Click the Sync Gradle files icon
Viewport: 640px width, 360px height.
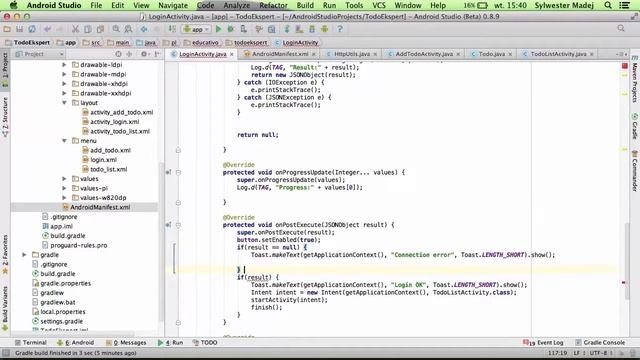click(x=287, y=29)
